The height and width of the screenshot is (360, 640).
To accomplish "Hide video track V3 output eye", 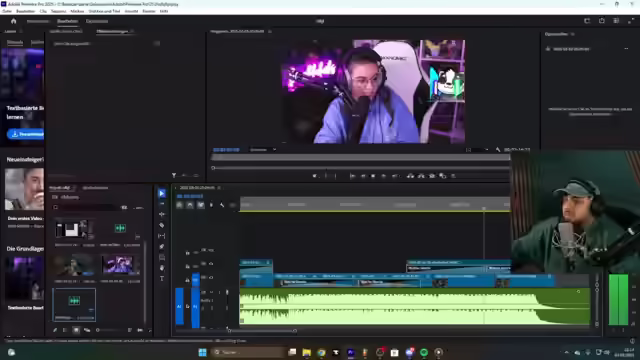I will [x=211, y=250].
